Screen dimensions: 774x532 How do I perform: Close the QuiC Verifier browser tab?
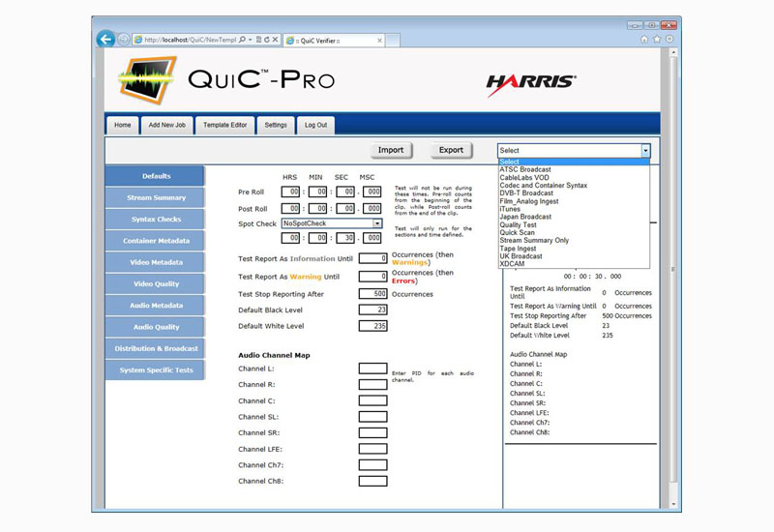point(379,41)
